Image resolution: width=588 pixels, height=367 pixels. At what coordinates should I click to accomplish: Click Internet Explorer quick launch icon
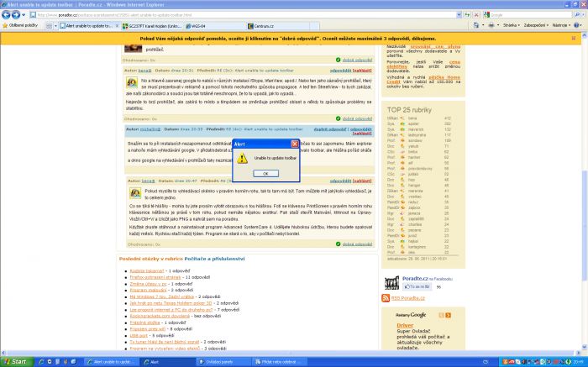pos(41,362)
